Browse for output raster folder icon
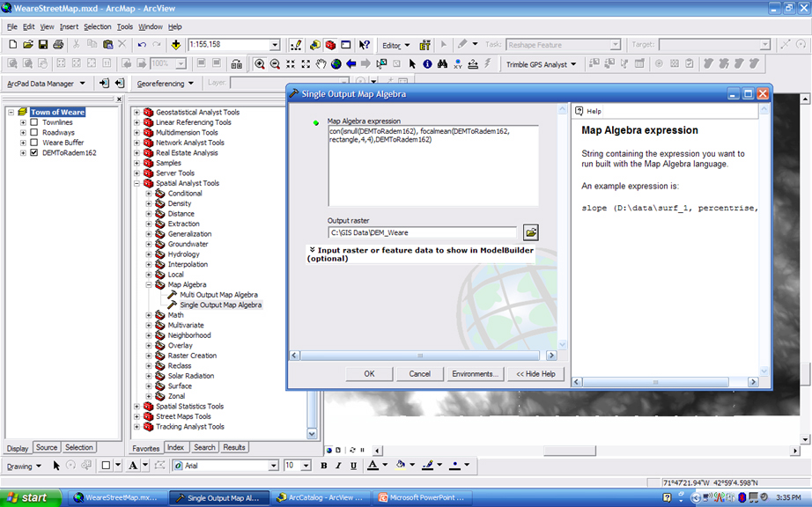The width and height of the screenshot is (812, 507). coord(530,232)
